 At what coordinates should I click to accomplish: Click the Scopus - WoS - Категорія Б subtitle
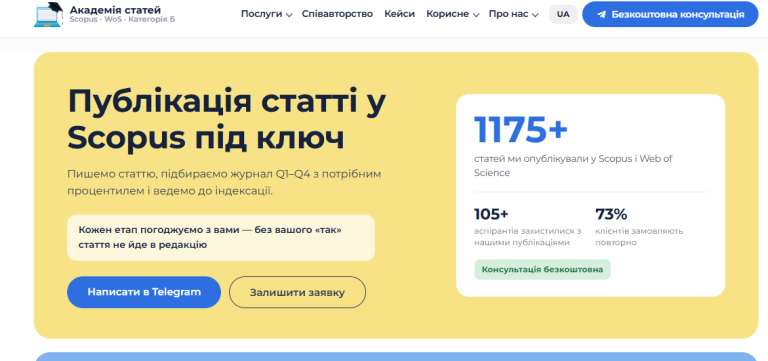[x=122, y=20]
